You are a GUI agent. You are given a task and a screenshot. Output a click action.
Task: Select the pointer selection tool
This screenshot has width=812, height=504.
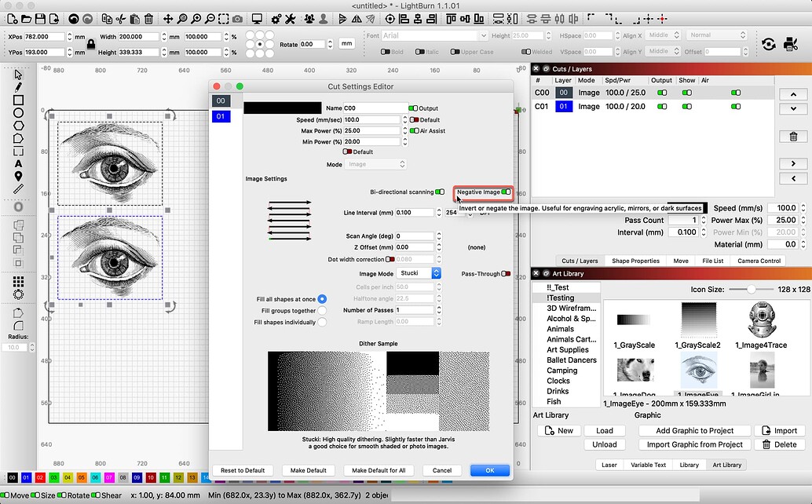(18, 75)
